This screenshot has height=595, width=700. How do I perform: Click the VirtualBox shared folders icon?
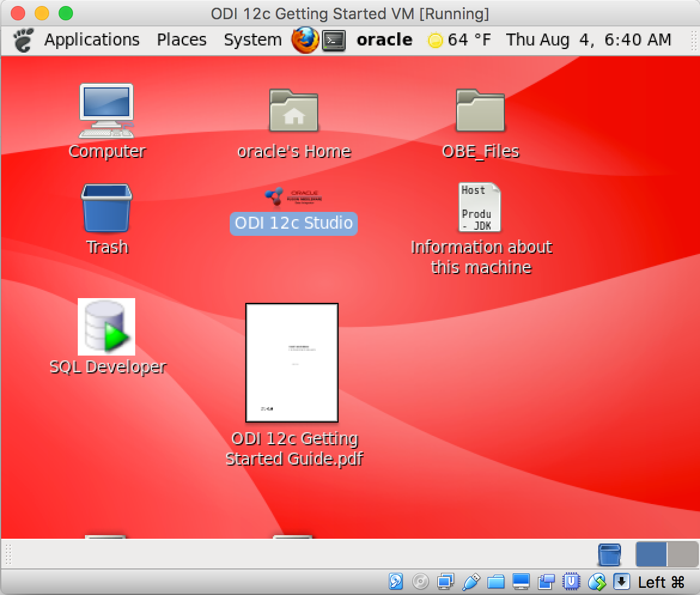[496, 582]
